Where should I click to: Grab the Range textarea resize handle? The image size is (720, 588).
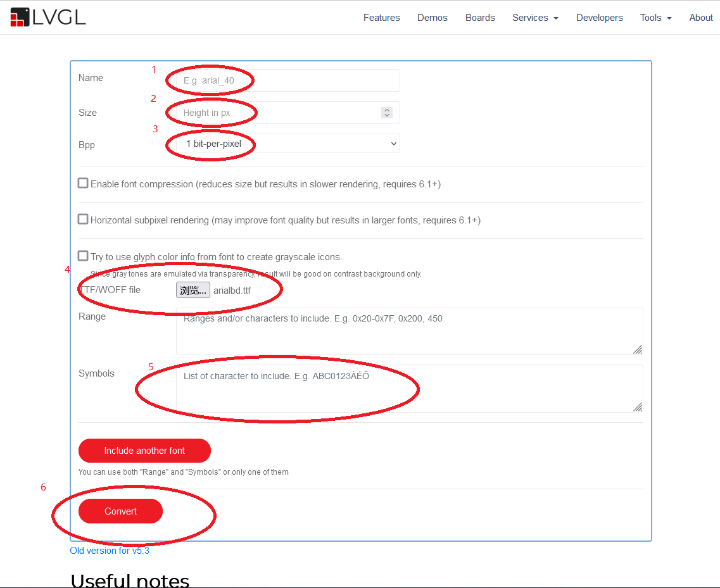tap(638, 350)
